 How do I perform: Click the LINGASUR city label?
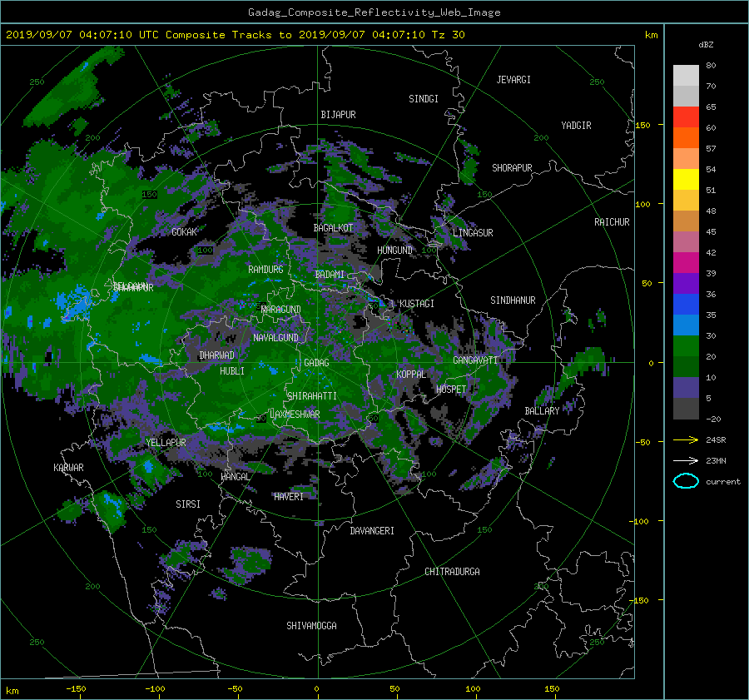(473, 233)
